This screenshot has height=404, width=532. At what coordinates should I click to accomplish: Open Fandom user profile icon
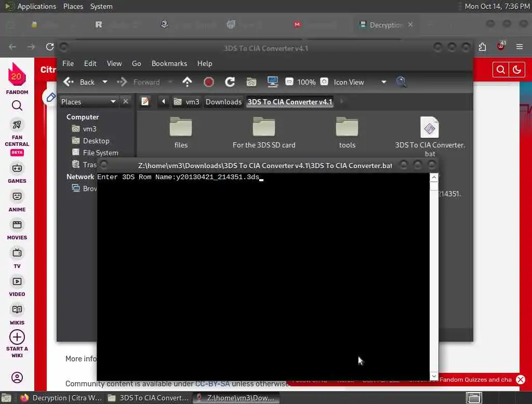[17, 378]
